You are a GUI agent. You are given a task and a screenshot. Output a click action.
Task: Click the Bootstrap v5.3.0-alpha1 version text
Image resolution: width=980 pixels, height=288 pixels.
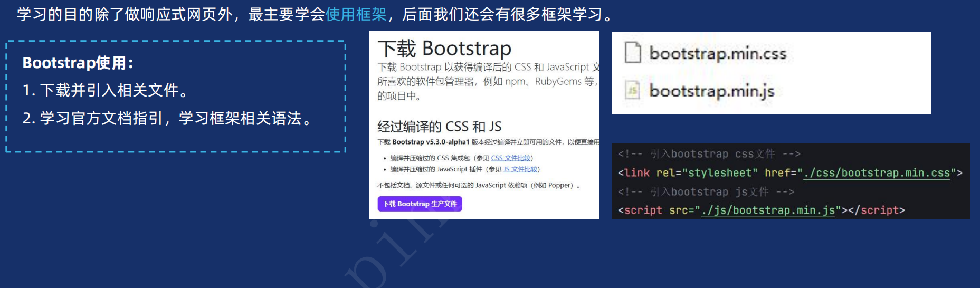click(431, 142)
